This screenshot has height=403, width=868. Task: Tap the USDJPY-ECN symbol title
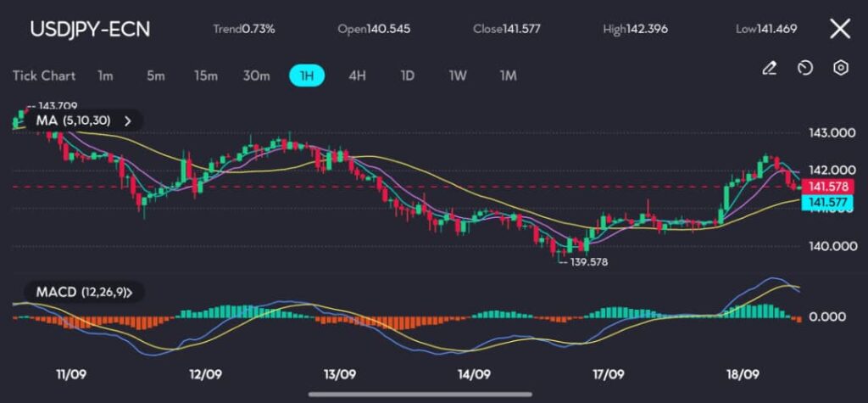point(90,29)
